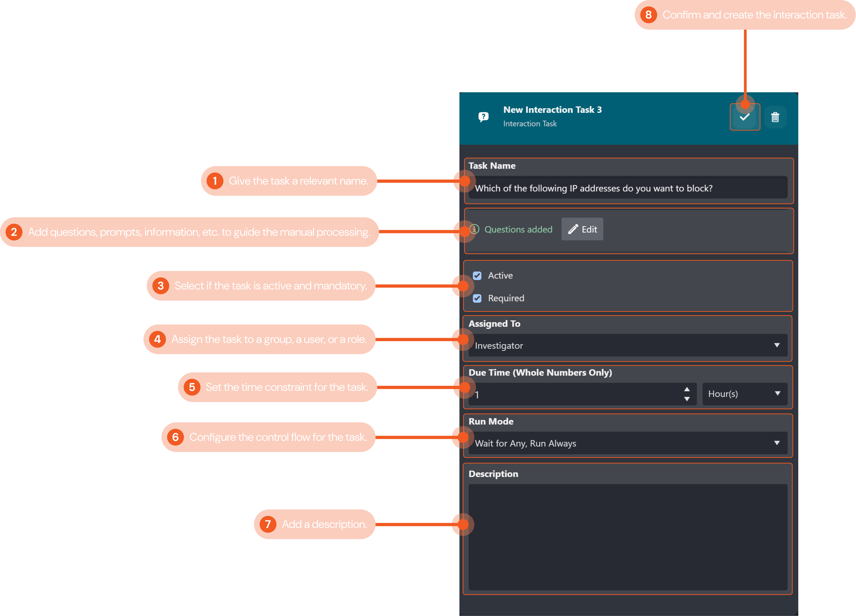Toggle the Required checkbox
Screen dimensions: 856x616
pos(477,298)
